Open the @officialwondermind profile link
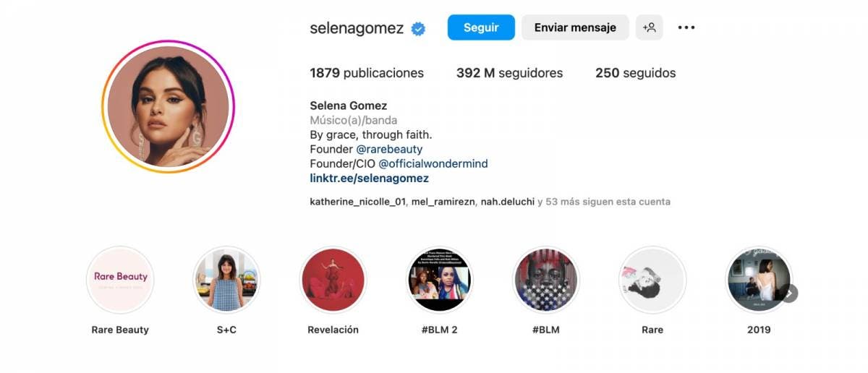Image resolution: width=868 pixels, height=373 pixels. click(x=433, y=163)
